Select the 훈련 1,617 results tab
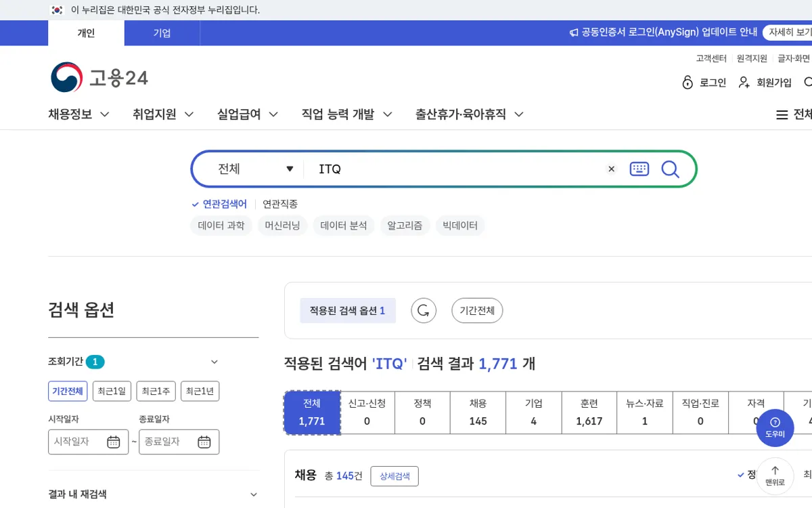The width and height of the screenshot is (812, 508). [x=589, y=412]
